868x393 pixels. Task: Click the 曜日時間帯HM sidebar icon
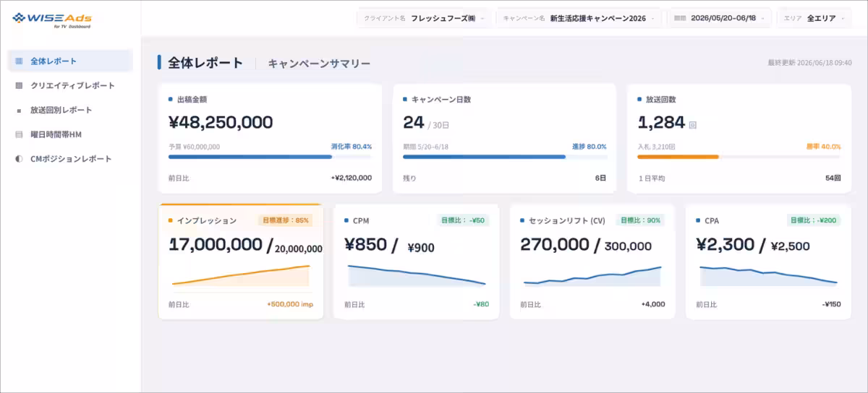point(19,134)
